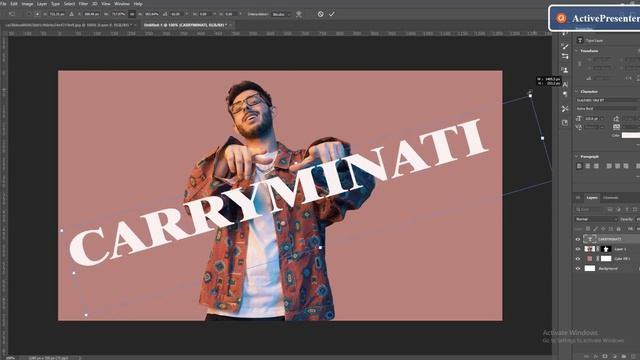Open the Character panel icon in dock
The width and height of the screenshot is (640, 360).
coord(564,84)
